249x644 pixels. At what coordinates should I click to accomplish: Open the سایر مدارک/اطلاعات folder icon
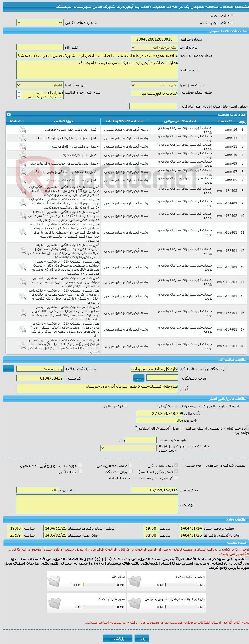[x=54, y=603]
